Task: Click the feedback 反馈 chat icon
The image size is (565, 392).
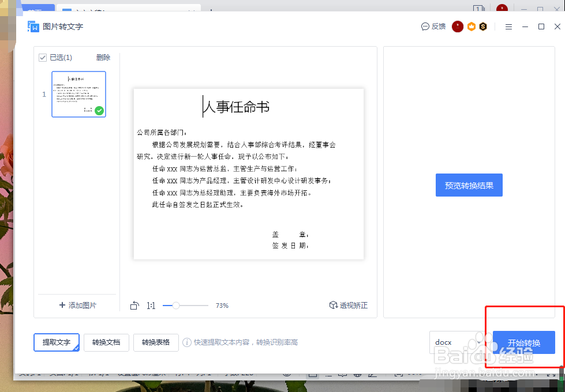Action: (425, 27)
